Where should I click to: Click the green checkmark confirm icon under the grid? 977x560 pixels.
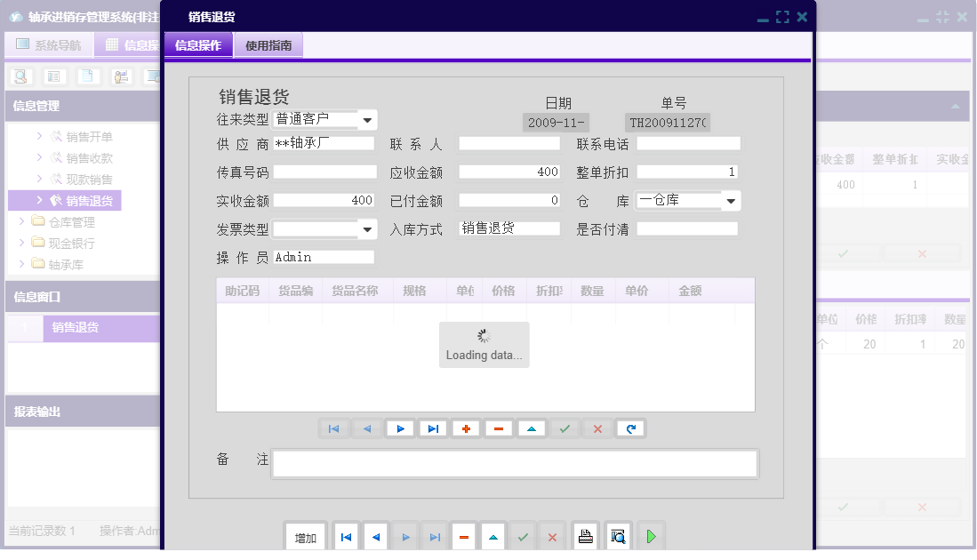[564, 428]
